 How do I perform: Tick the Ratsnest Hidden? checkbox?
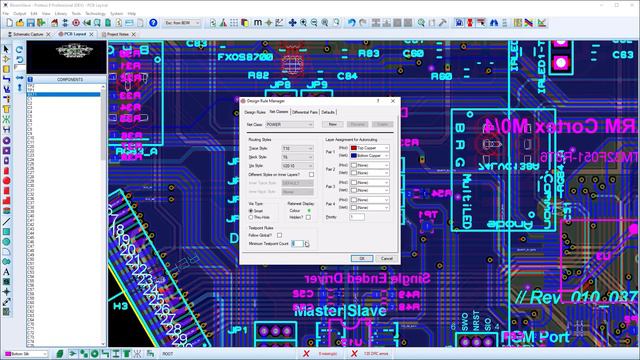pos(308,217)
